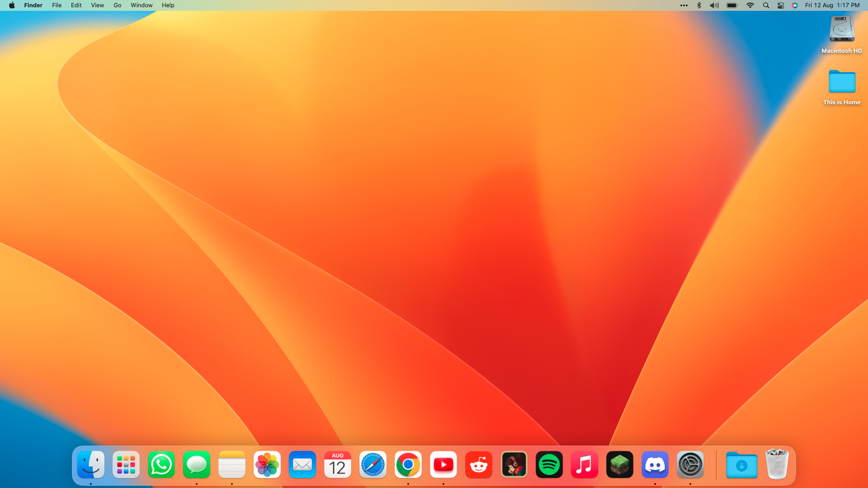Open the File menu
This screenshot has width=868, height=488.
pos(57,5)
